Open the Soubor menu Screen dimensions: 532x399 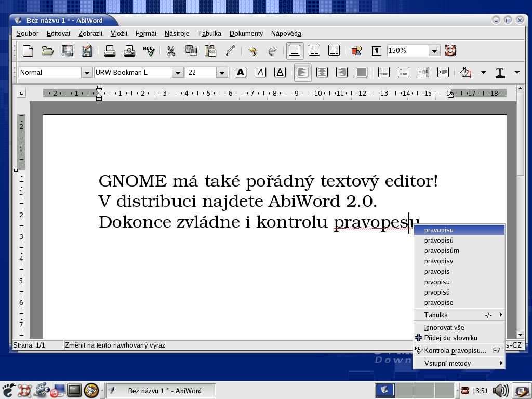tap(27, 34)
